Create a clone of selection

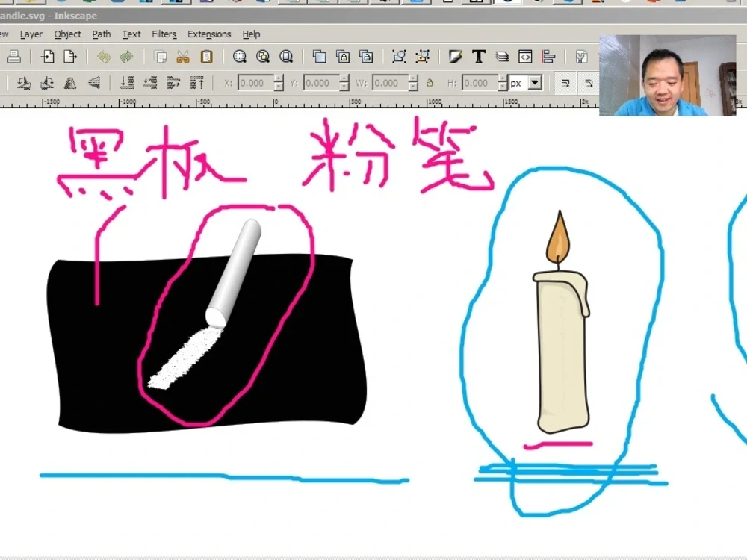343,57
